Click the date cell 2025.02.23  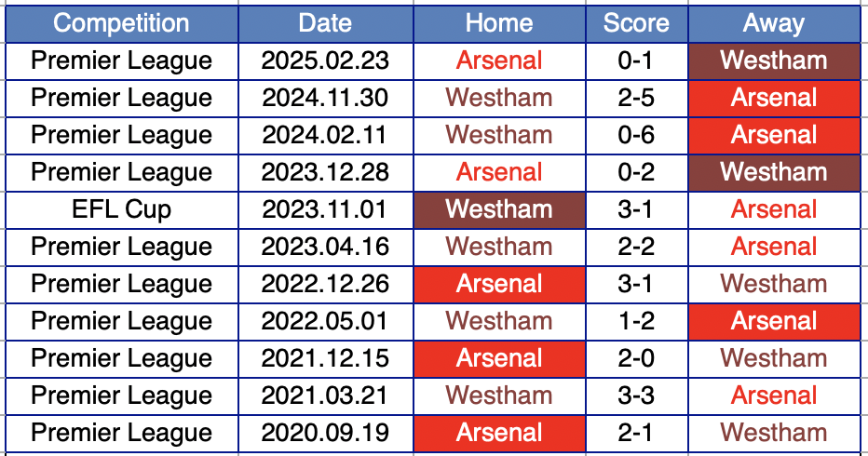click(x=325, y=60)
